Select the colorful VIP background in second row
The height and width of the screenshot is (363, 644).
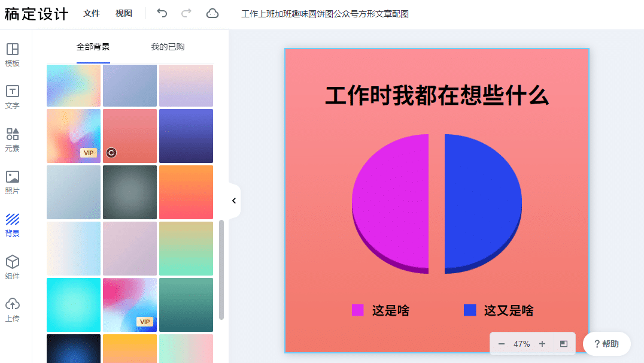(x=74, y=136)
